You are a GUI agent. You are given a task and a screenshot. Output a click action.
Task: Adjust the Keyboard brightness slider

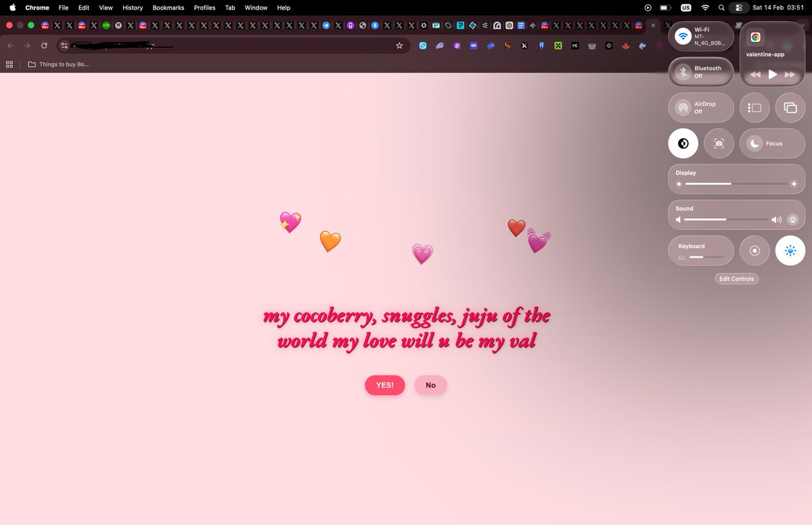[706, 257]
